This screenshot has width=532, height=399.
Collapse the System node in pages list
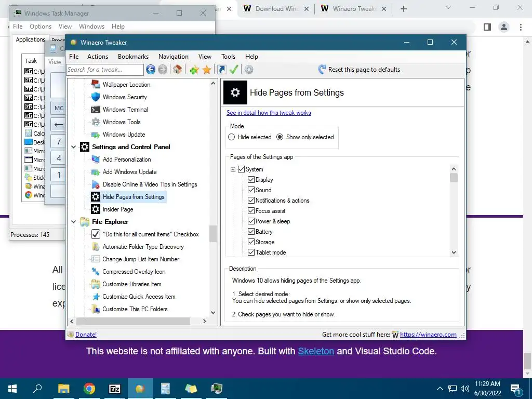[233, 169]
